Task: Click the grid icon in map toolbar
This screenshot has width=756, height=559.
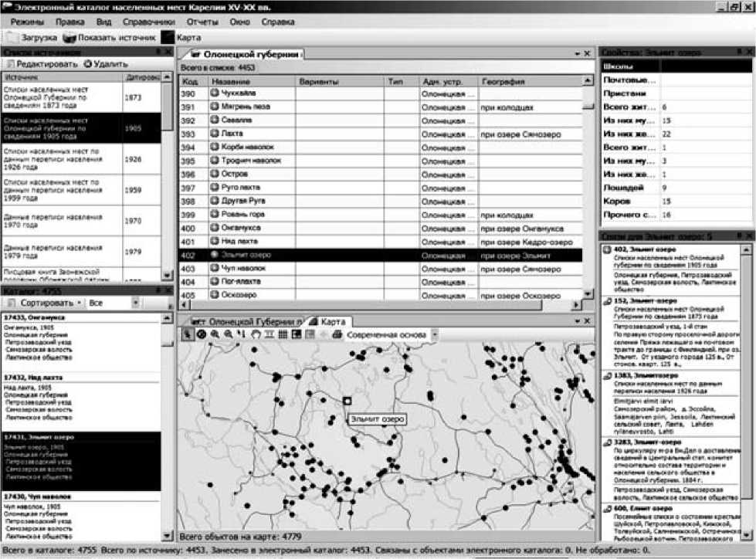Action: [283, 334]
